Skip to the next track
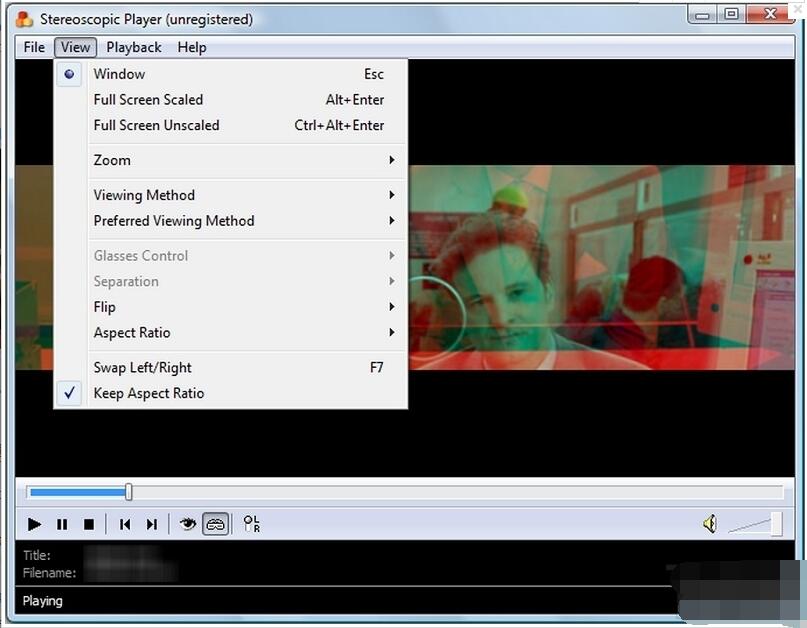Image resolution: width=807 pixels, height=628 pixels. 152,524
